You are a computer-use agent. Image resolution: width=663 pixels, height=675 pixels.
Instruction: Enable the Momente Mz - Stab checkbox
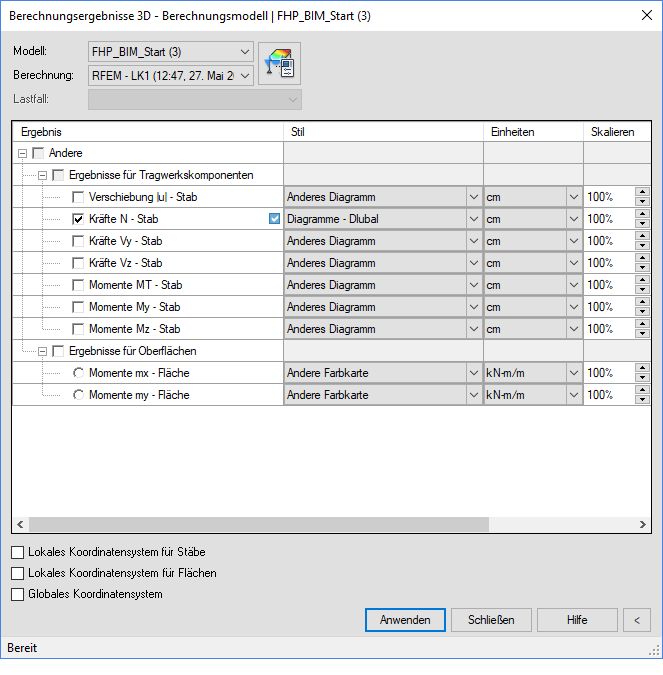[78, 329]
